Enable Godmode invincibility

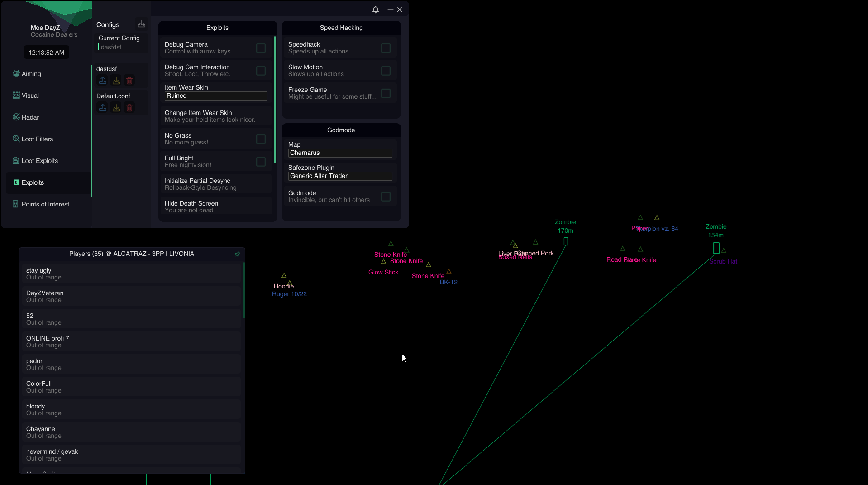(x=386, y=196)
